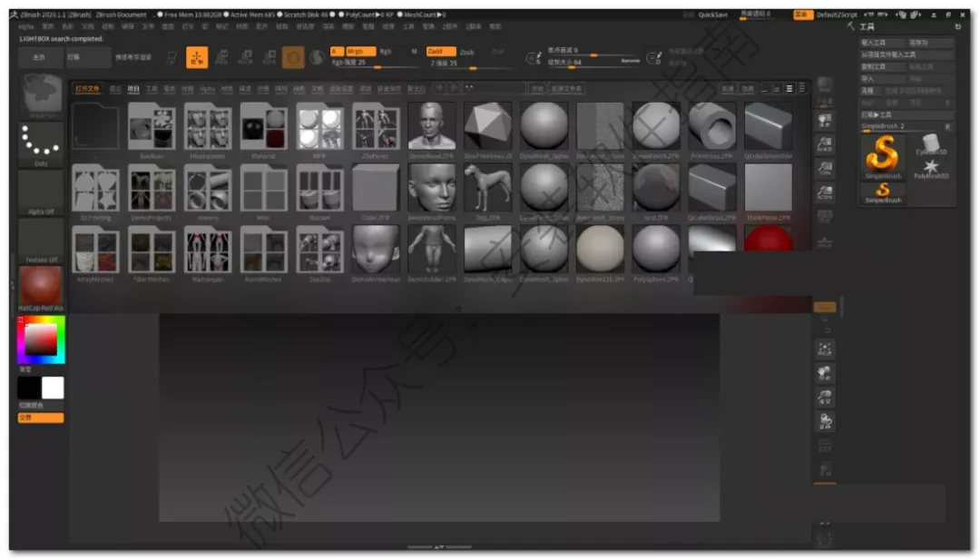Toggle the Zsub button
This screenshot has height=560, width=980.
pyautogui.click(x=467, y=52)
